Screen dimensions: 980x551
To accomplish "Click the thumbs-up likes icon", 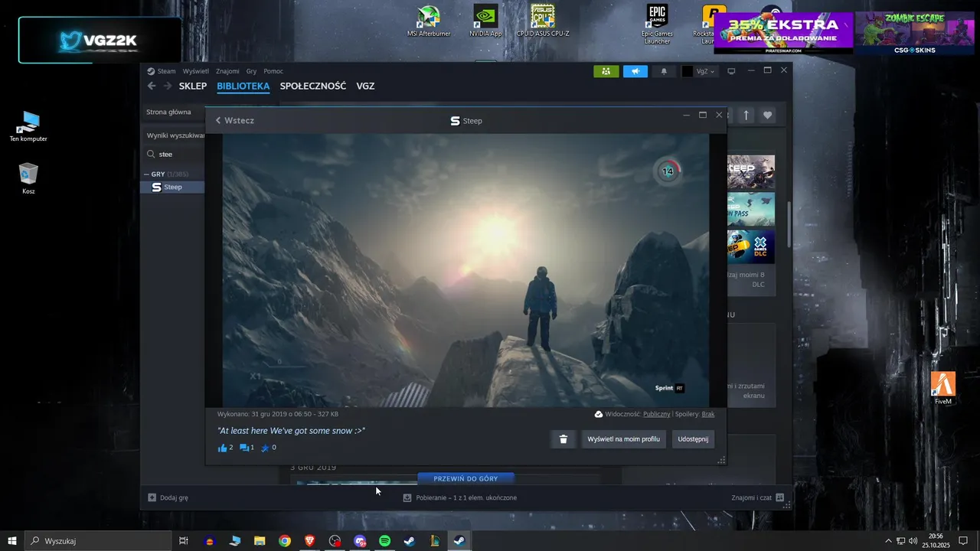I will [223, 448].
